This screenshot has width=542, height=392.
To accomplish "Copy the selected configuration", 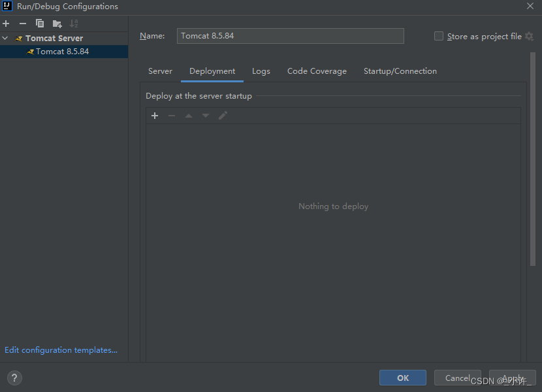I will [40, 24].
